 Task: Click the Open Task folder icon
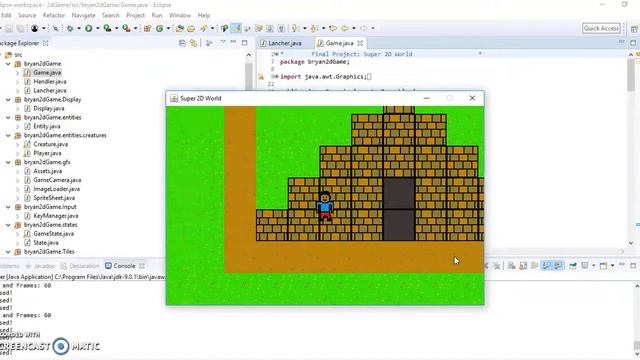(x=191, y=28)
